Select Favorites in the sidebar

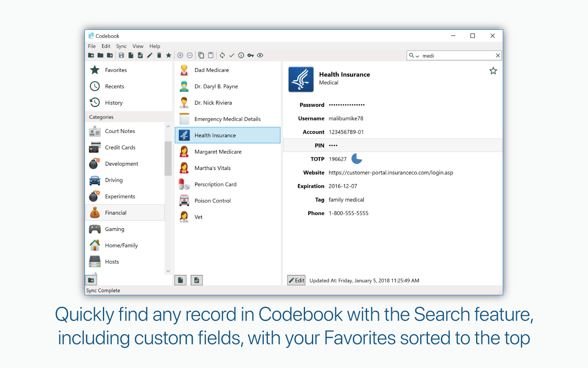[x=129, y=70]
